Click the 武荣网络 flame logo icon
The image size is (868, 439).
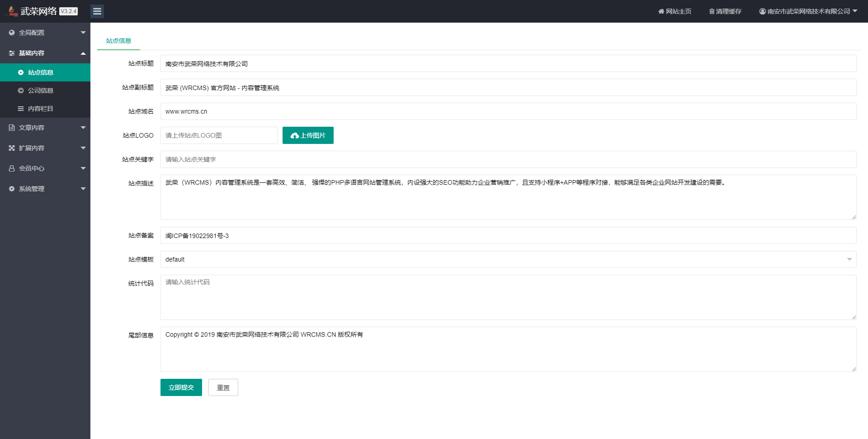tap(11, 11)
